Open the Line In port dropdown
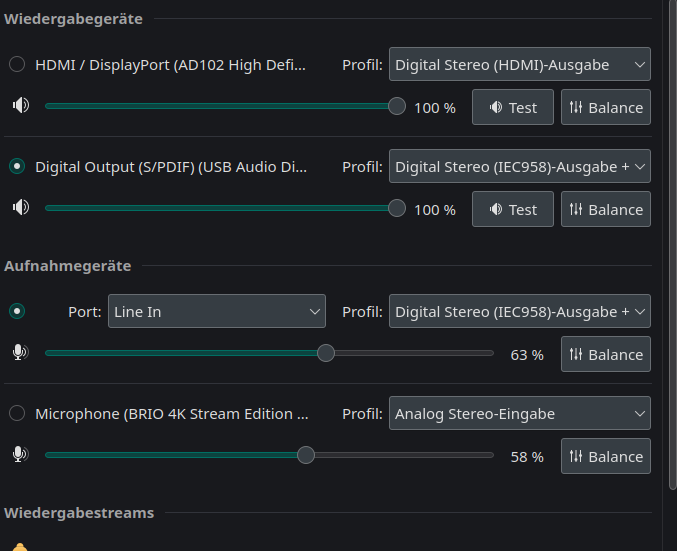This screenshot has width=677, height=551. pos(217,311)
